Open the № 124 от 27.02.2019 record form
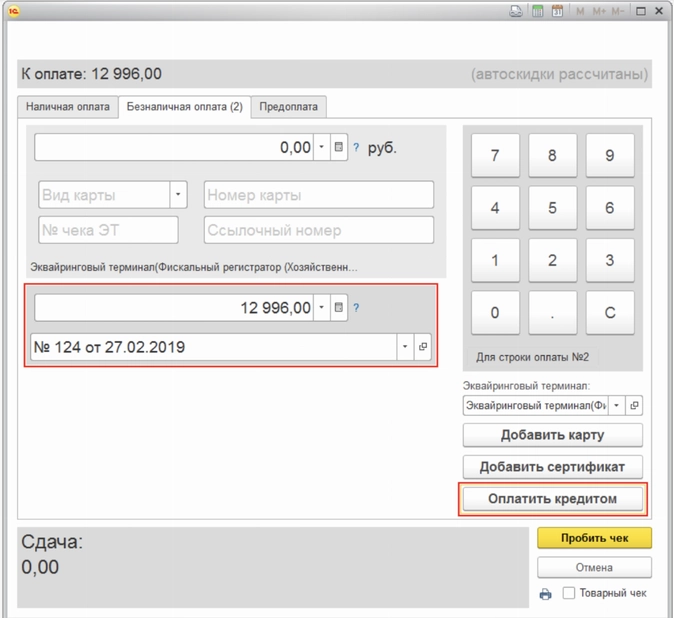The width and height of the screenshot is (674, 618). point(423,346)
